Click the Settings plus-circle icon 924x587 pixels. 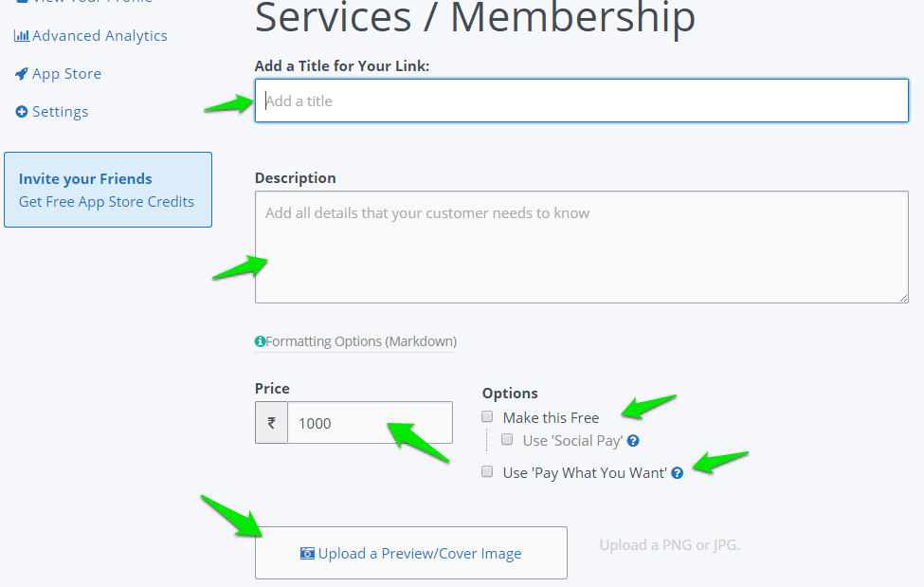(x=21, y=112)
